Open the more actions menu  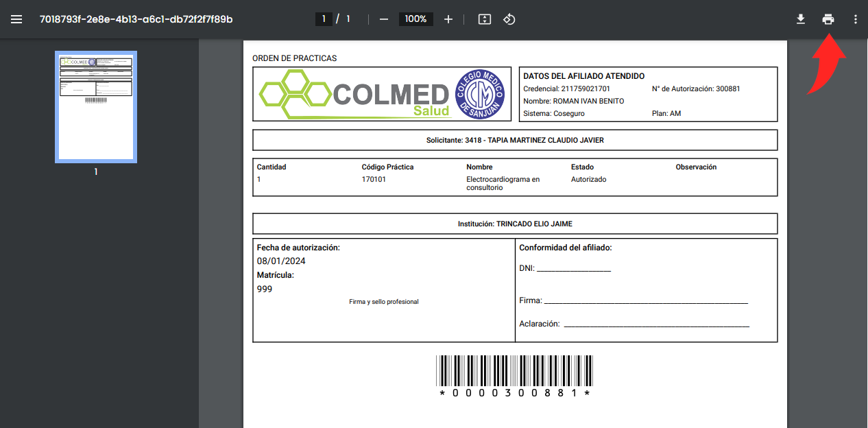point(856,19)
